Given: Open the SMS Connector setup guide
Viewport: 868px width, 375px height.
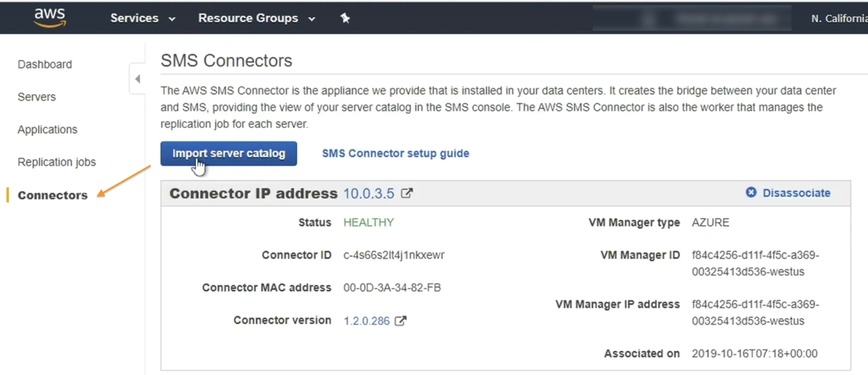Looking at the screenshot, I should (396, 153).
